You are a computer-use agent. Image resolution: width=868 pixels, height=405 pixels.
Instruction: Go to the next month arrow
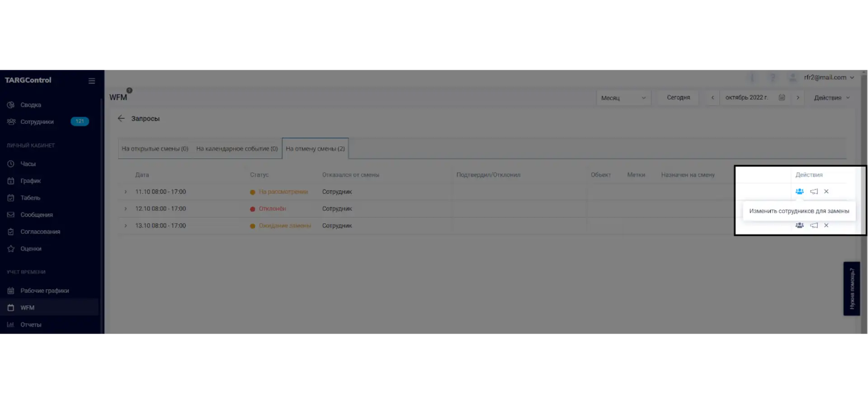click(798, 98)
